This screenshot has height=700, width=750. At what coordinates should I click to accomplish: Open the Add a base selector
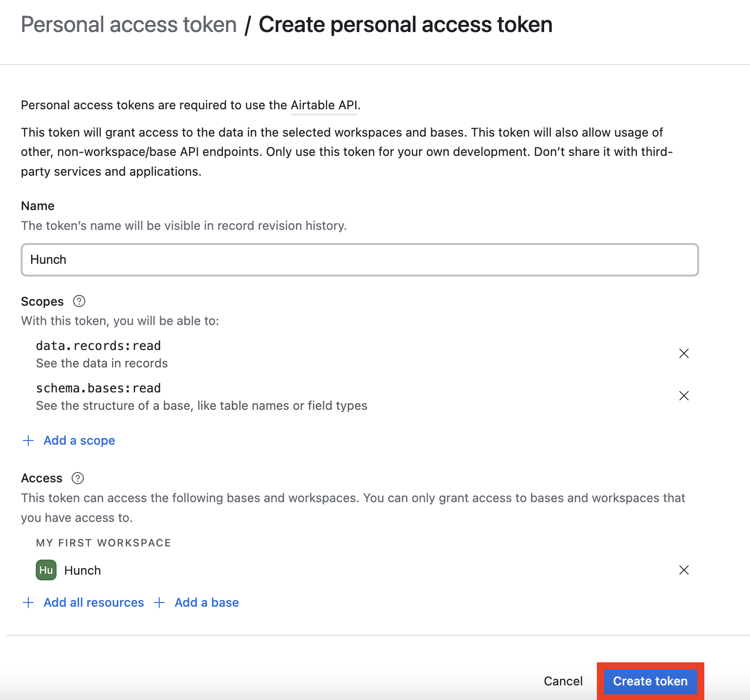206,602
